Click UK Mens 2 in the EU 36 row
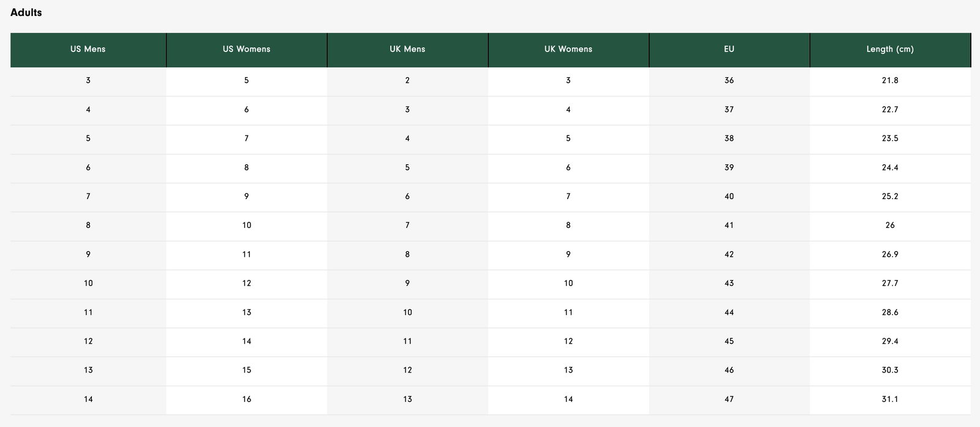This screenshot has width=980, height=427. click(x=407, y=81)
